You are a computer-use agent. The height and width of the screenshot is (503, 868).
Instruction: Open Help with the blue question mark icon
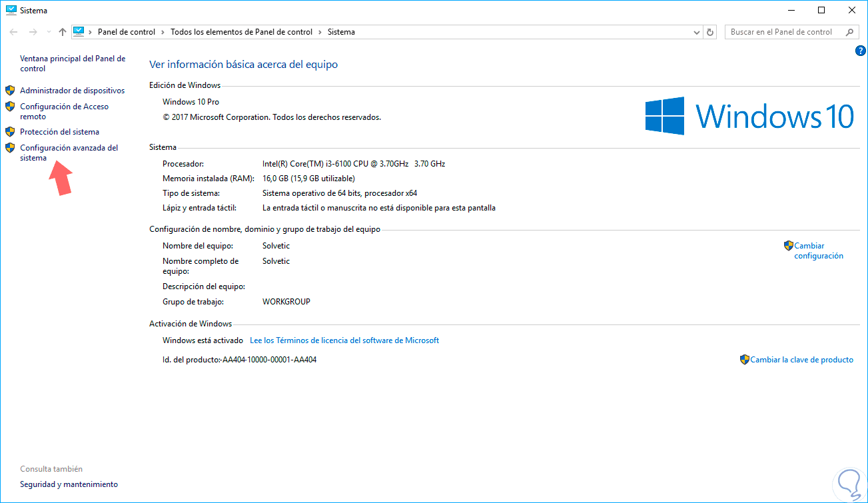860,51
